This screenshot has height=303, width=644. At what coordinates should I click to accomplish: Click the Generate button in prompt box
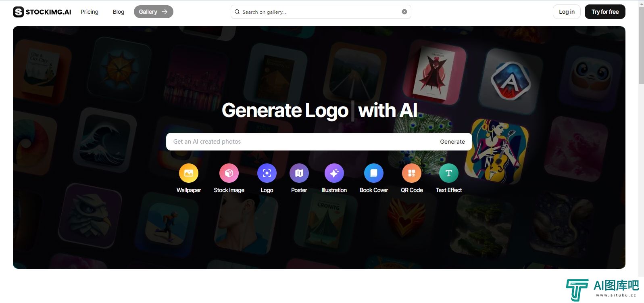tap(452, 142)
